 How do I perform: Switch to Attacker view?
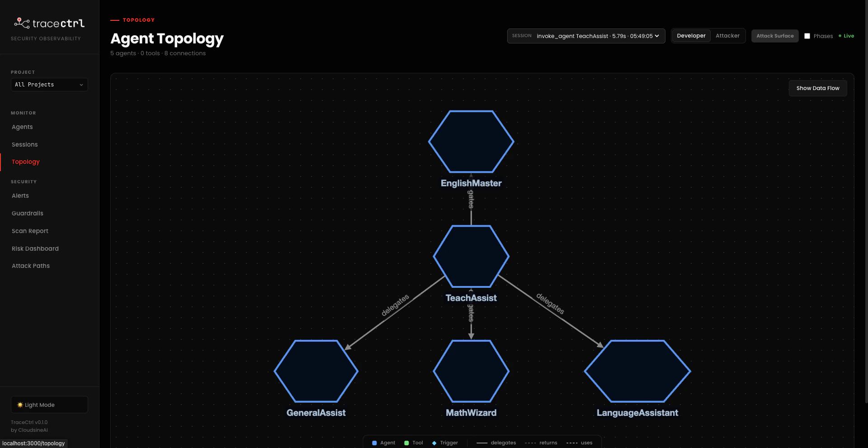coord(727,36)
